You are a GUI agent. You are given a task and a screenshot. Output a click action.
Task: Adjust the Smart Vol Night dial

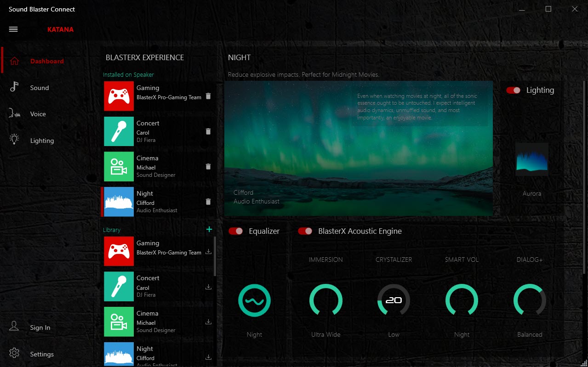[x=462, y=300]
